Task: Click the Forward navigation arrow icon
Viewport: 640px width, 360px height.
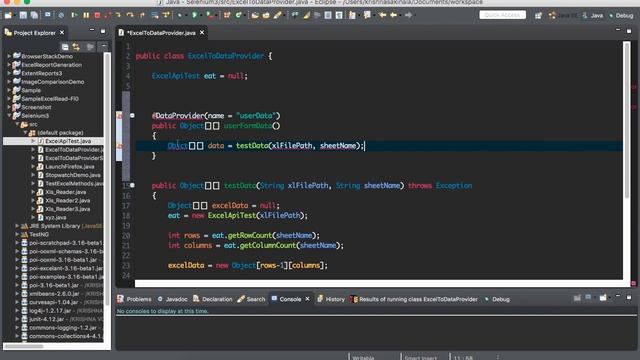Action: click(x=409, y=15)
